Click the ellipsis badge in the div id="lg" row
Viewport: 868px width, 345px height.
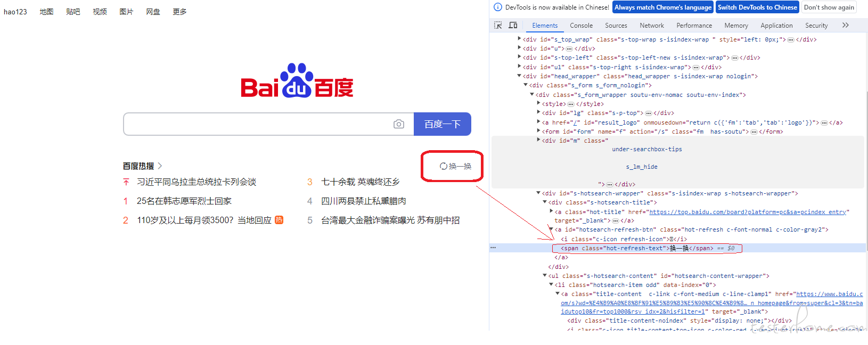click(649, 113)
